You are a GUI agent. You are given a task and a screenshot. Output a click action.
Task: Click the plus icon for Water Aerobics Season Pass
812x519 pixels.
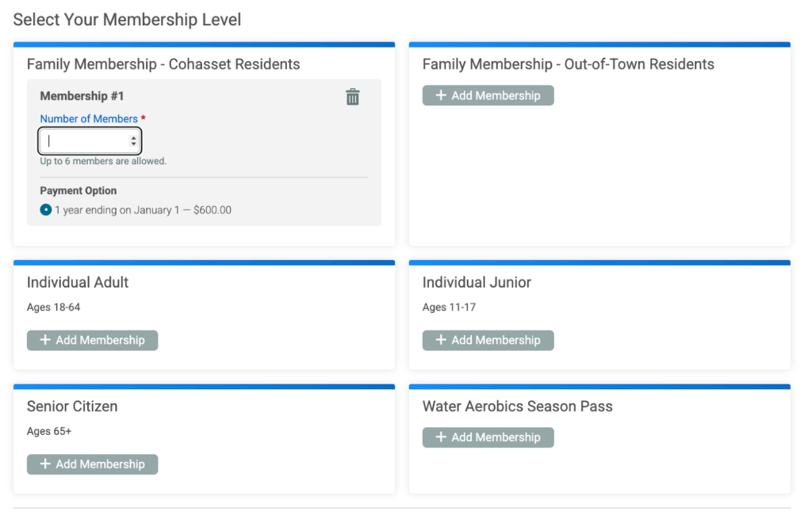click(441, 437)
